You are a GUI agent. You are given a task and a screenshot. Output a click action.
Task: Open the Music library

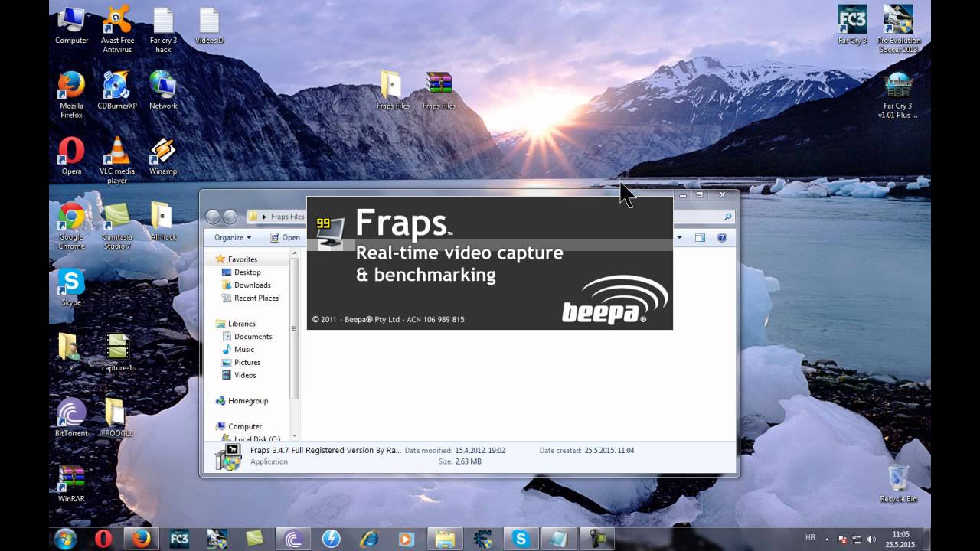coord(238,350)
